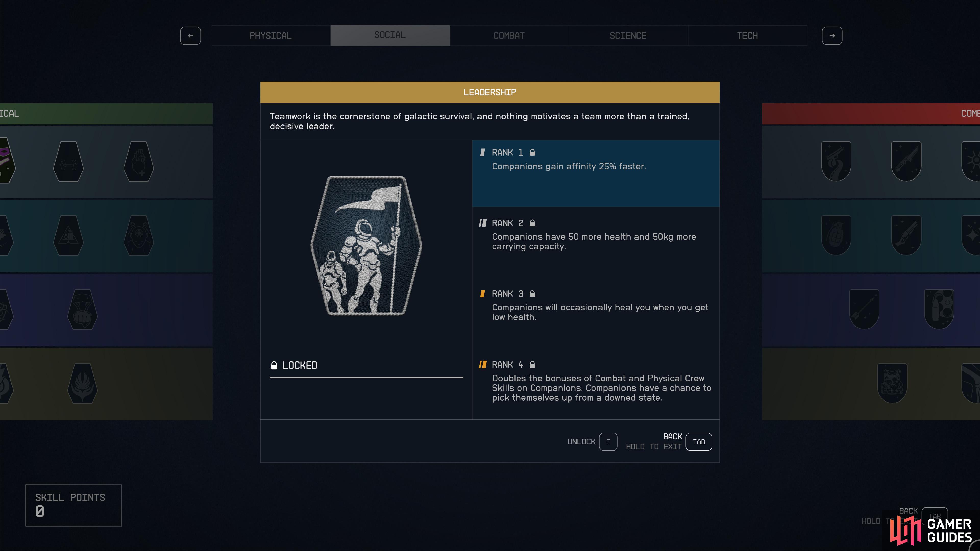Go to next category with right arrow
The height and width of the screenshot is (551, 980).
pos(832,36)
